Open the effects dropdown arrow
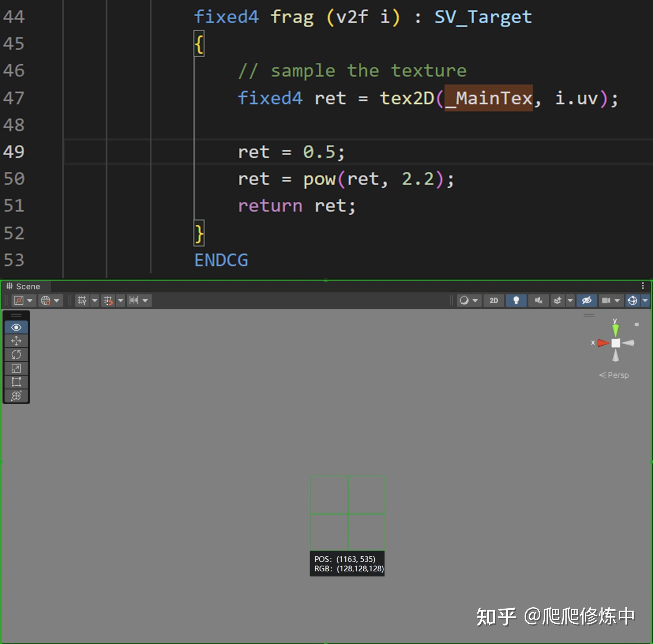Viewport: 653px width, 644px height. tap(570, 300)
